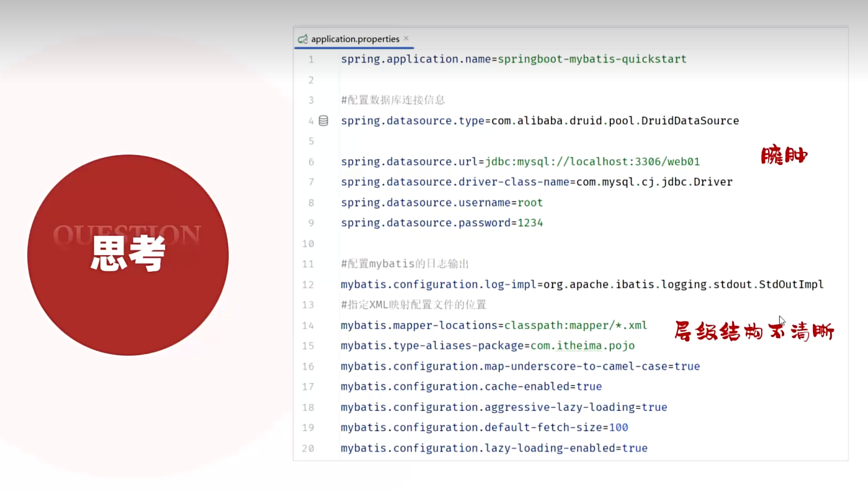Screen dimensions: 868x490
Task: Click the classpath:mapper/*.xml value
Action: click(576, 325)
